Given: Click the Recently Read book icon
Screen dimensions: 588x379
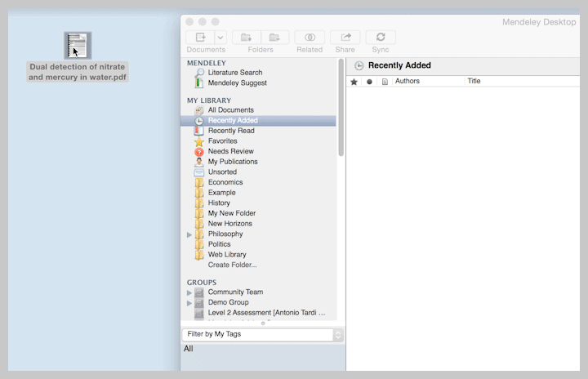Looking at the screenshot, I should click(x=199, y=131).
